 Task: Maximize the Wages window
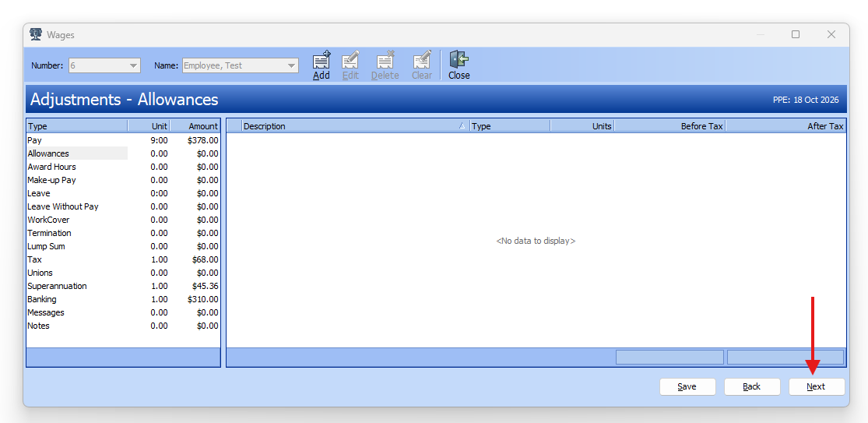796,34
